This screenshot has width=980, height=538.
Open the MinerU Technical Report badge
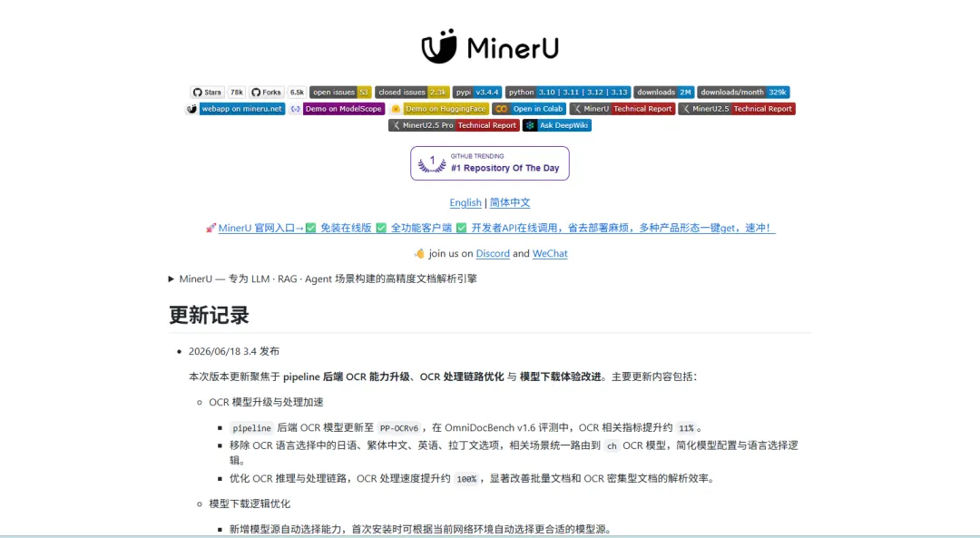click(x=622, y=109)
